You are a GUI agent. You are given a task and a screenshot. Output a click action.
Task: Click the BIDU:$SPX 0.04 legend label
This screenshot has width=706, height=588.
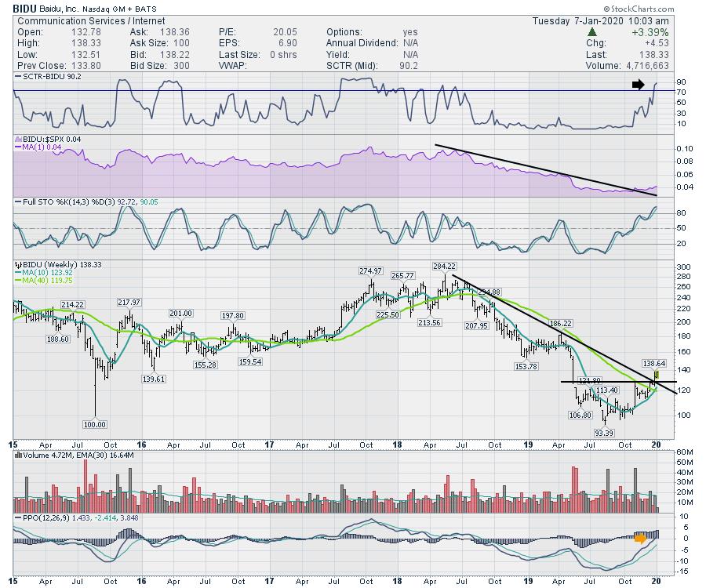tap(48, 140)
